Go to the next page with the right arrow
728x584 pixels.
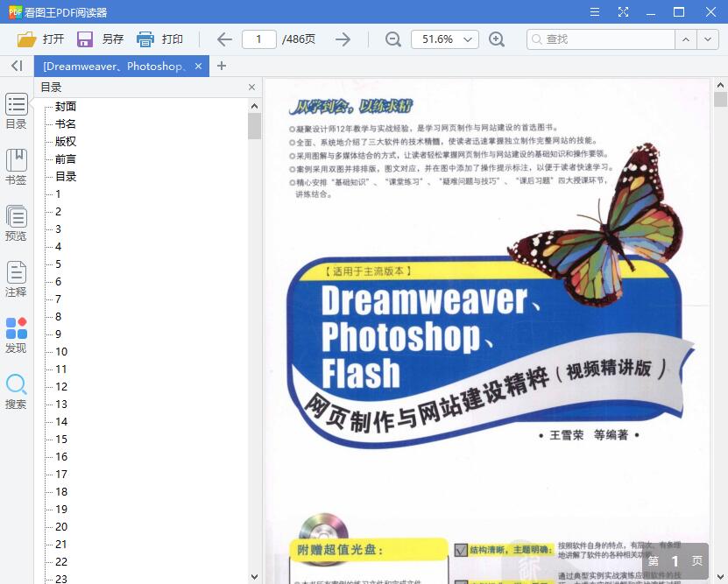tap(343, 39)
